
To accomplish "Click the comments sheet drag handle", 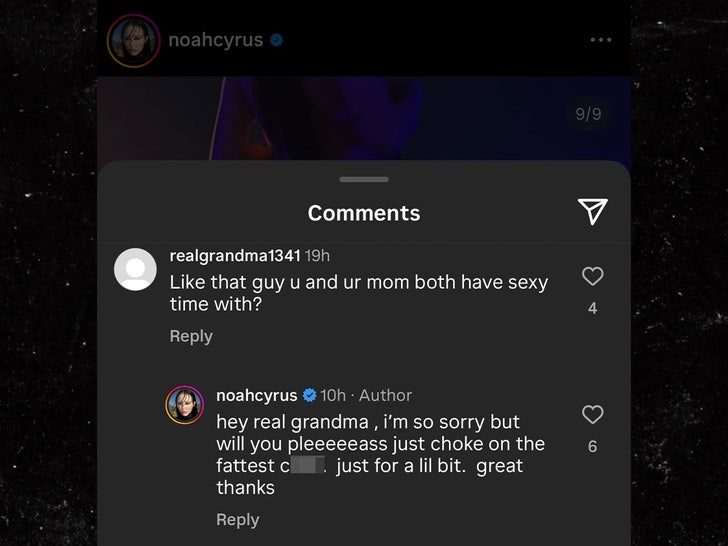I will [x=364, y=179].
